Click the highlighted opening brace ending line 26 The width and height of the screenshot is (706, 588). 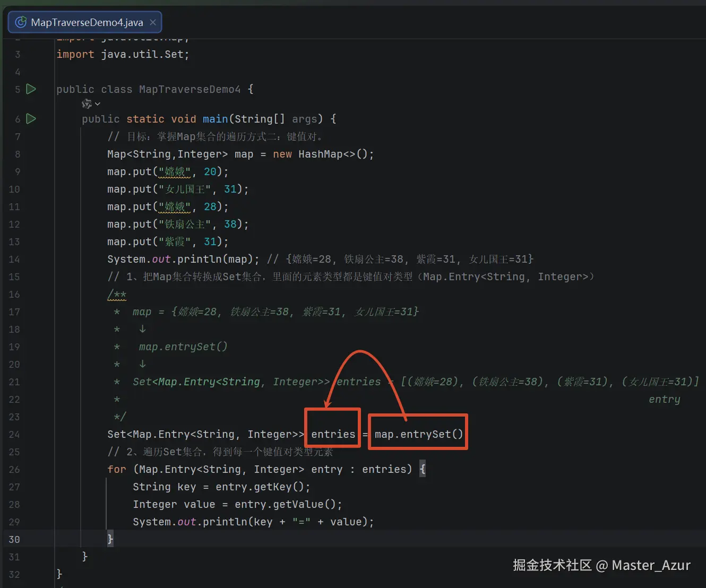[x=423, y=469]
